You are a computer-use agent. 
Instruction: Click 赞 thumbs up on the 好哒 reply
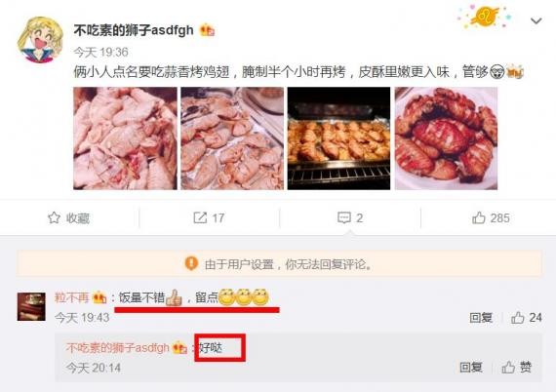click(517, 368)
